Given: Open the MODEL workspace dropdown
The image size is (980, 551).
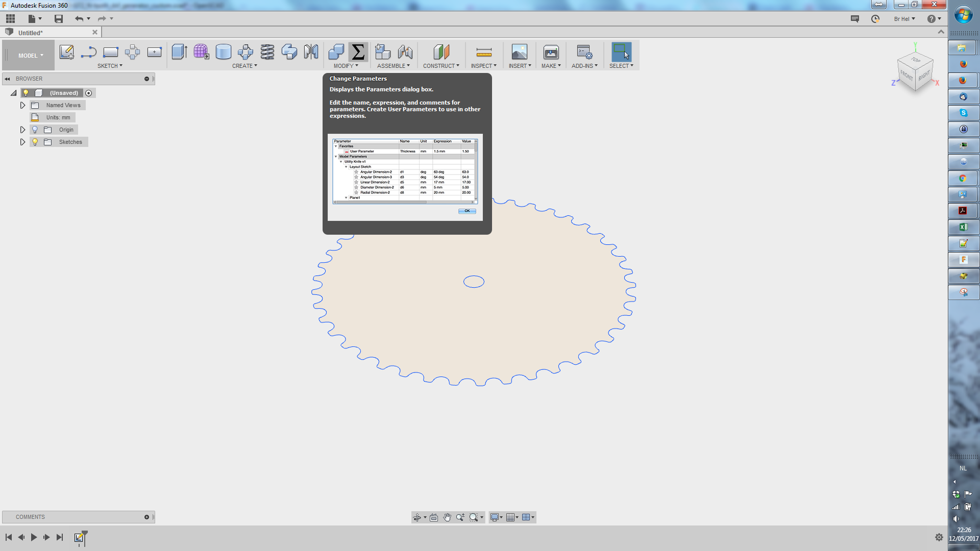Looking at the screenshot, I should tap(31, 56).
